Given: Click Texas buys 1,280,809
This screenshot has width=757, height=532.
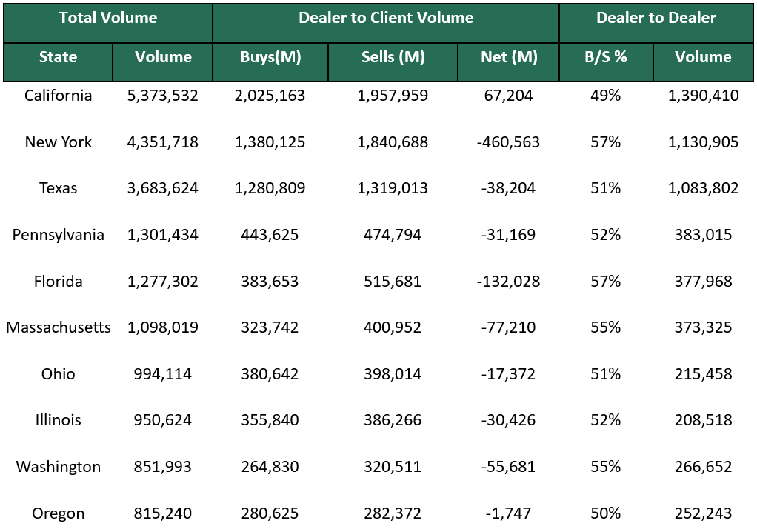Looking at the screenshot, I should 270,187.
